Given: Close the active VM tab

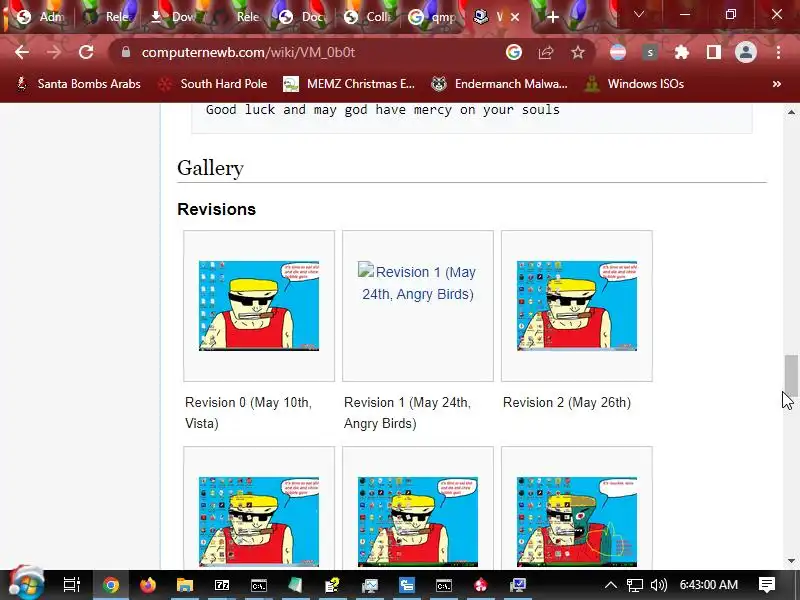Looking at the screenshot, I should coord(515,17).
